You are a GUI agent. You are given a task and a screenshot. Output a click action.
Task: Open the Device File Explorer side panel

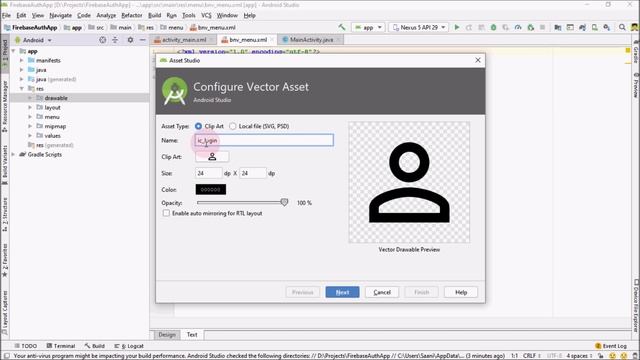pos(636,306)
